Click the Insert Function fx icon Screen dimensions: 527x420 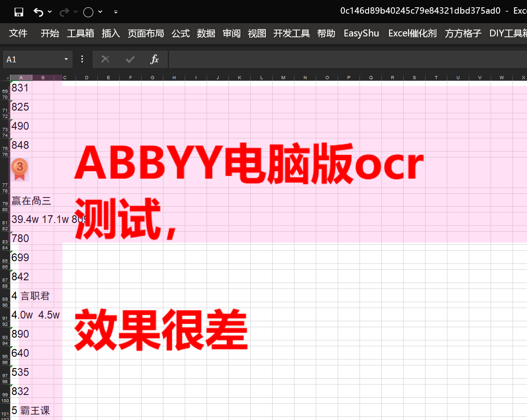click(154, 60)
